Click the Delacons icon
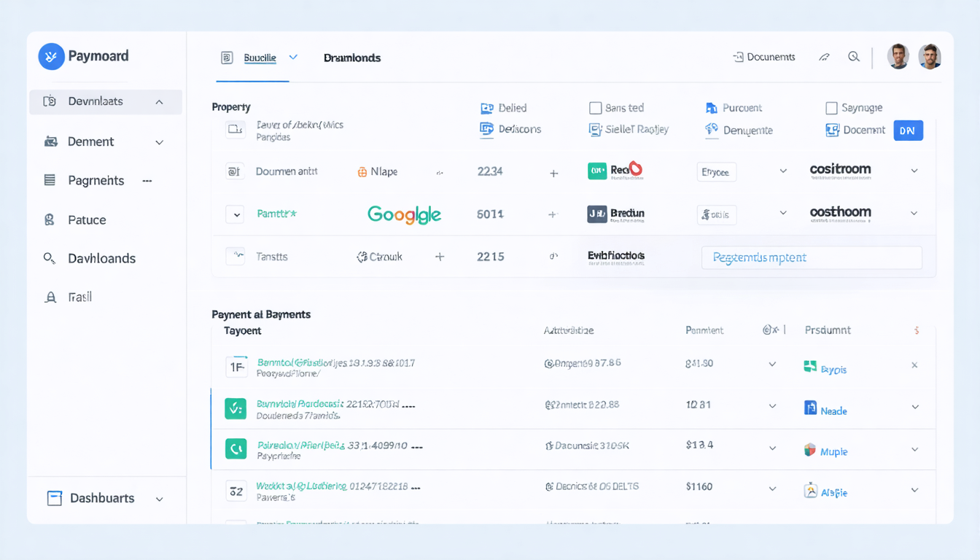The width and height of the screenshot is (980, 560). tap(487, 129)
